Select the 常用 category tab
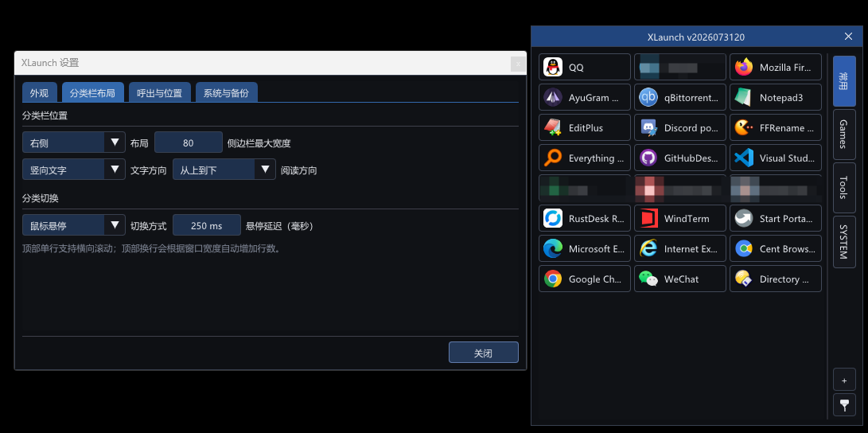Viewport: 868px width, 433px height. [x=844, y=80]
